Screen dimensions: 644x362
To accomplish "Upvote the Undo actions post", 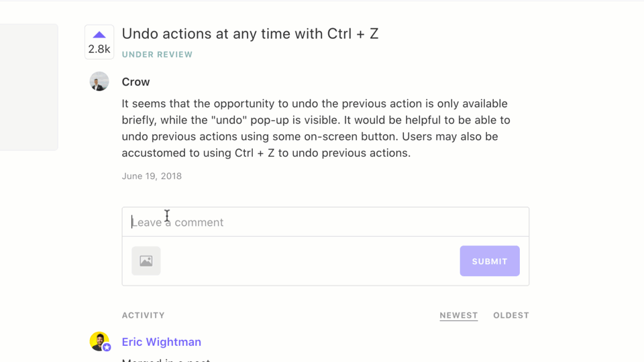I will point(99,35).
